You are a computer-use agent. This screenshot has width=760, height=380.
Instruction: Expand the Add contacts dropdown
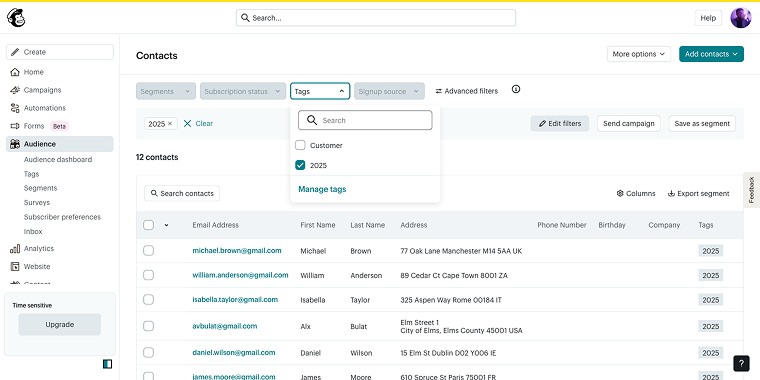(711, 54)
